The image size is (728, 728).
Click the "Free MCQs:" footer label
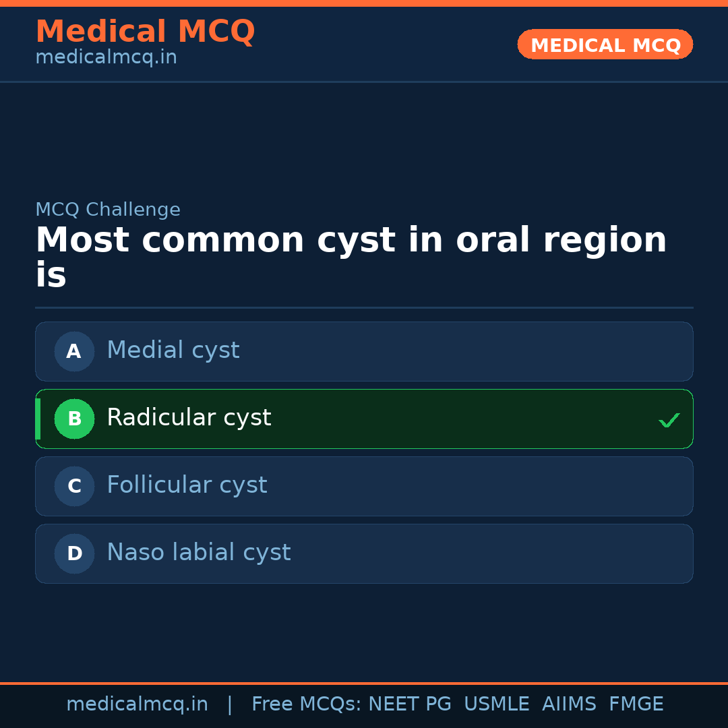307,704
